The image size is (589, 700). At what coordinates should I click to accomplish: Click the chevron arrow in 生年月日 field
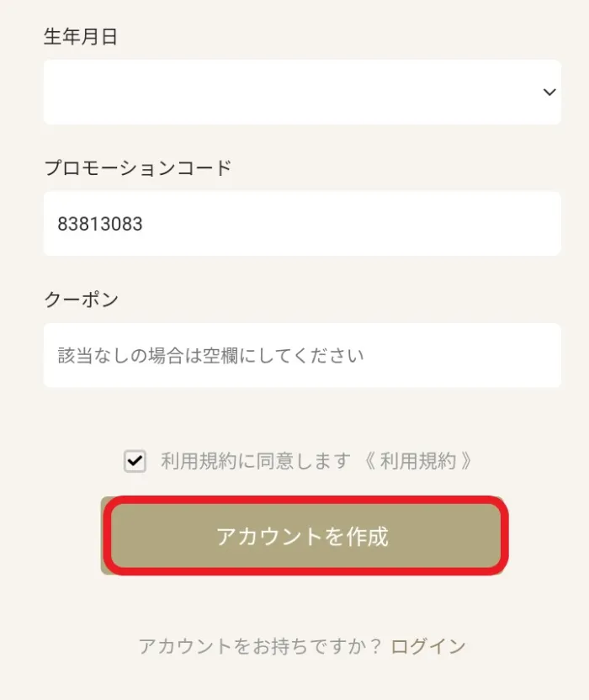(549, 93)
